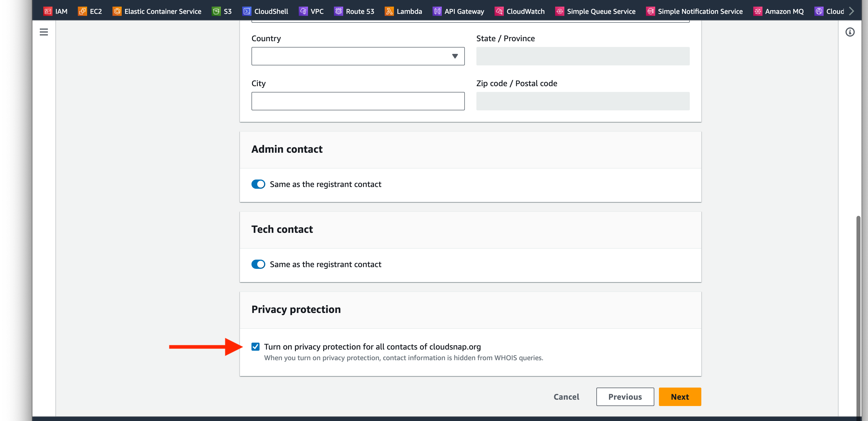The height and width of the screenshot is (421, 868).
Task: Open the CloudWatch icon shortcut
Action: tap(499, 12)
